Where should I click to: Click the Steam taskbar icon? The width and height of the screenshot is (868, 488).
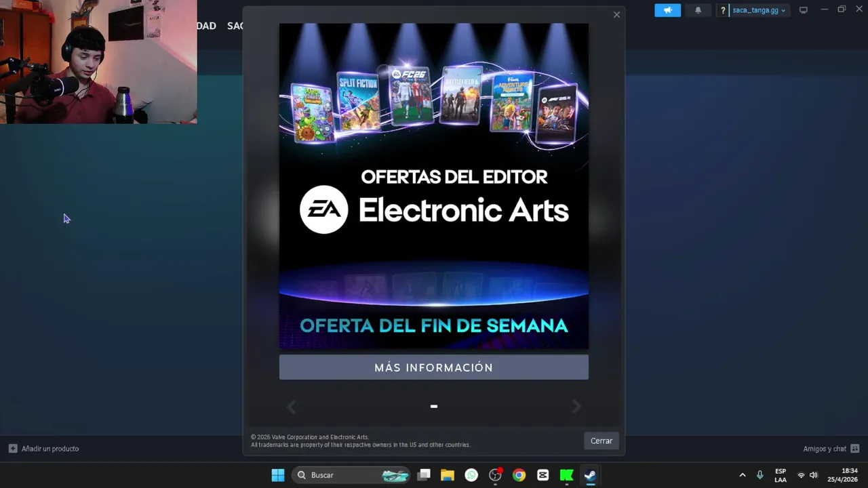tap(590, 475)
